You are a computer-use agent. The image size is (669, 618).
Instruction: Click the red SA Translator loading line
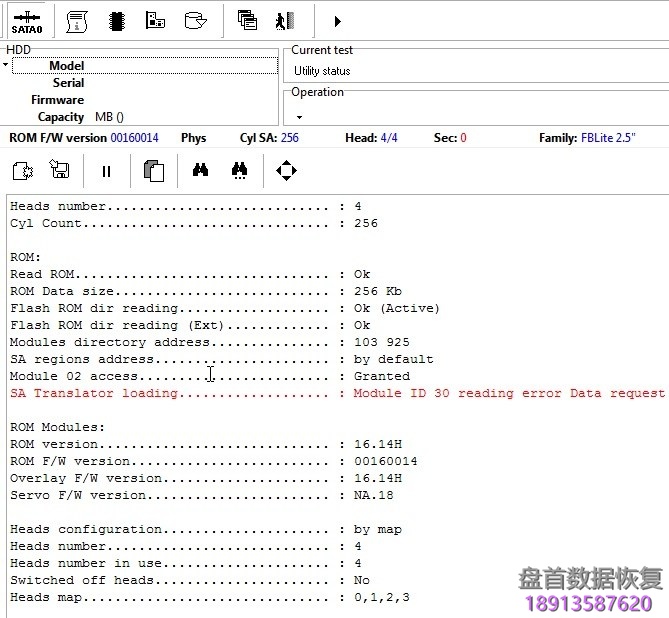click(337, 393)
